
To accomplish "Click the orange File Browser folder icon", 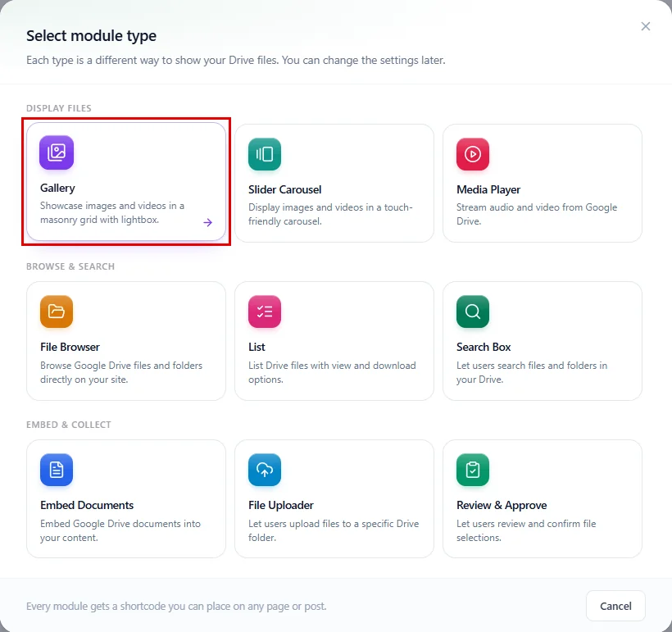I will coord(57,311).
